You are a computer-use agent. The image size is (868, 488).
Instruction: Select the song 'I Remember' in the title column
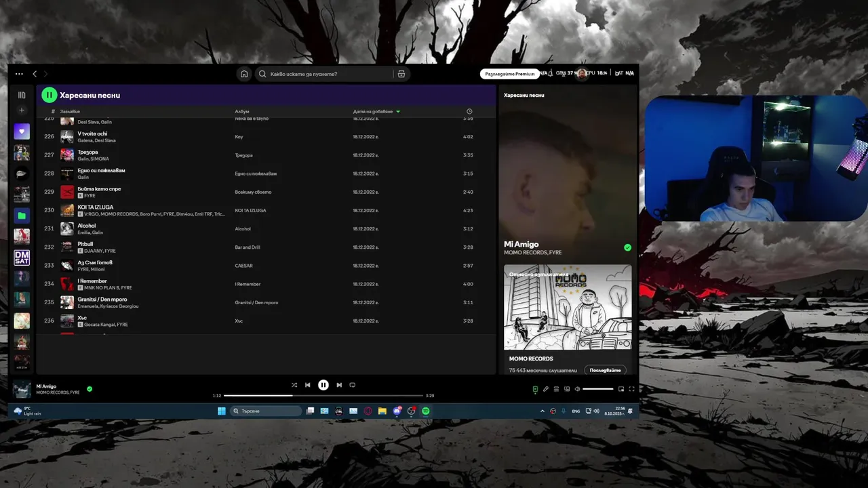(x=92, y=281)
